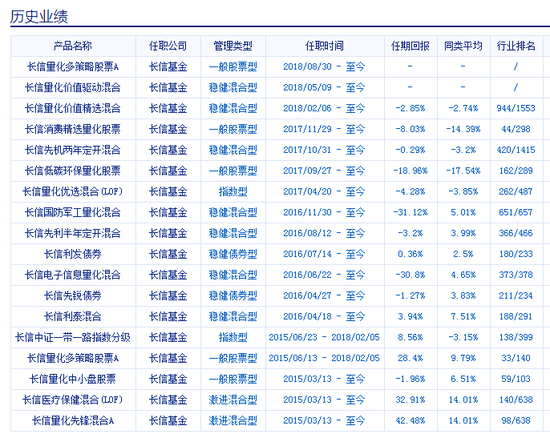Screen dimensions: 550x442
Task: Open 长信先机两年定开混合 fund link
Action: pos(73,150)
